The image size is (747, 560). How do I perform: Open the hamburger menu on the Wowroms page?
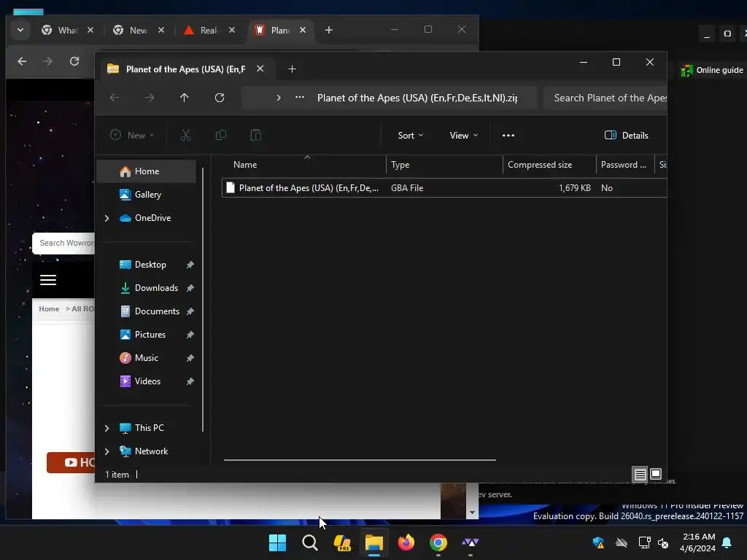pos(48,280)
